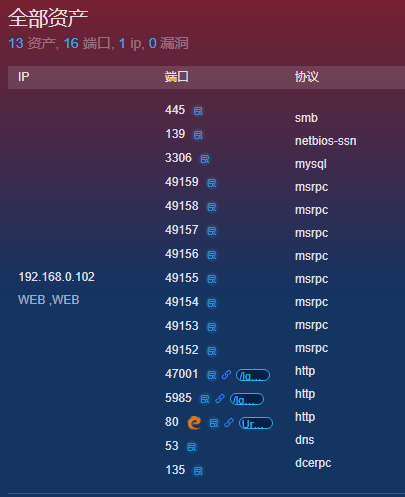The image size is (405, 497).
Task: Click URL tag pill on port 80
Action: point(256,423)
